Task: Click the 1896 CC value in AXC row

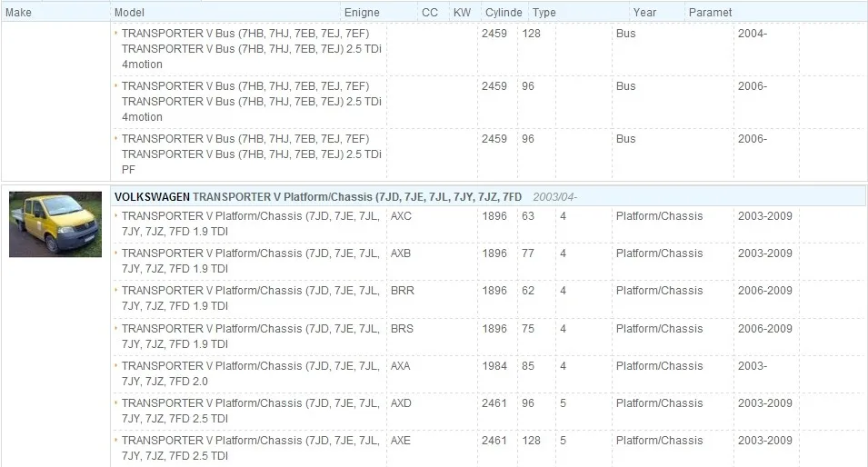Action: point(494,216)
